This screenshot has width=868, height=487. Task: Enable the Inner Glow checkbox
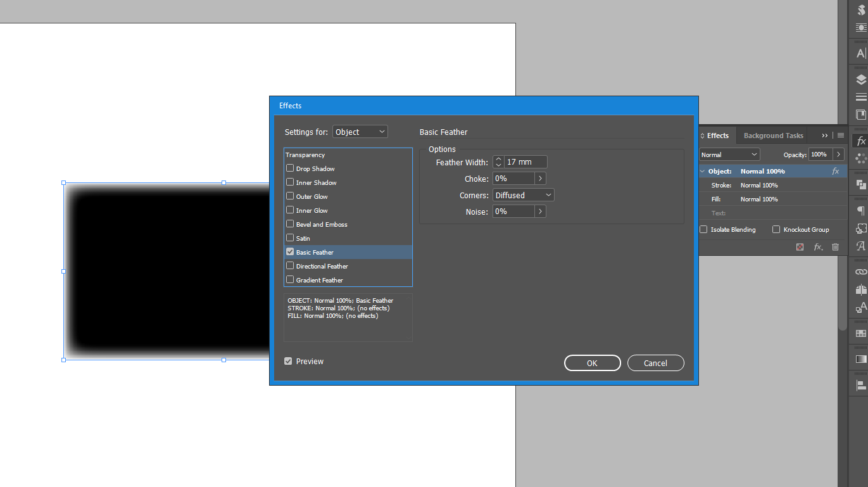click(x=290, y=210)
